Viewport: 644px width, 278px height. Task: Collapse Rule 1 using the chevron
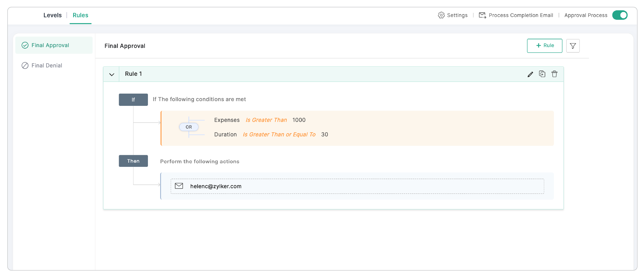coord(112,74)
